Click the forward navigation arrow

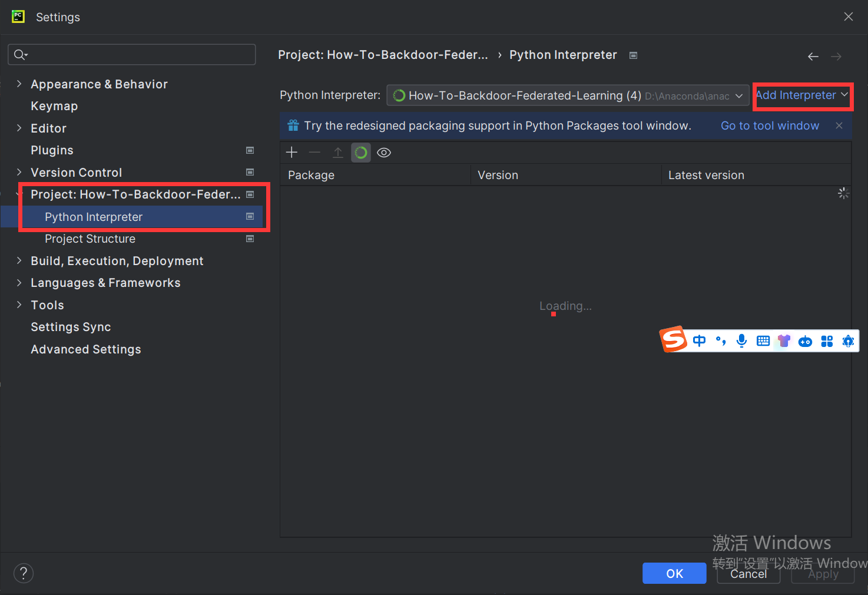(x=836, y=57)
